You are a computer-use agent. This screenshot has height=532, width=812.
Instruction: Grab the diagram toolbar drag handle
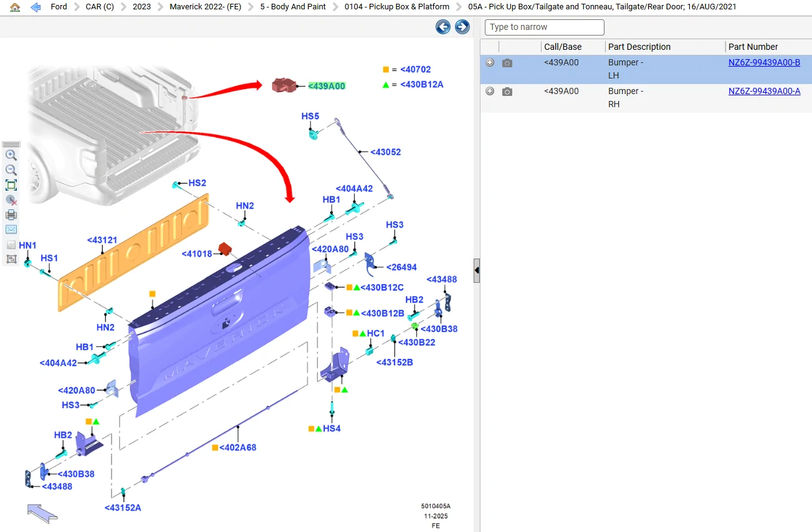tap(11, 145)
